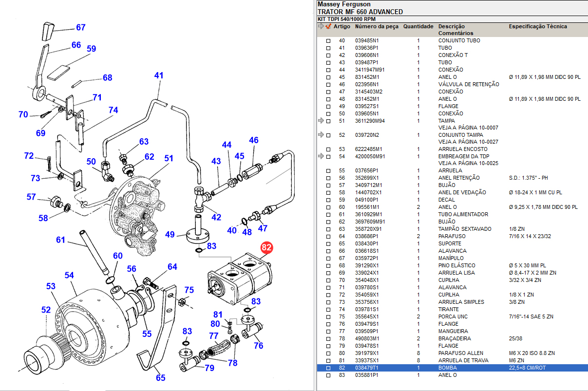This screenshot has height=391, width=588.
Task: Click the red 82 pump callout on diagram
Action: 266,247
